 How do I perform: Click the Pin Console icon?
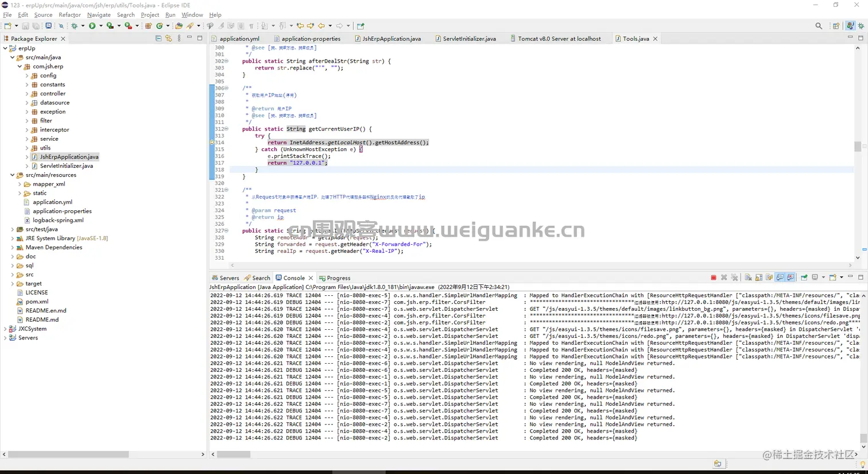(x=804, y=278)
